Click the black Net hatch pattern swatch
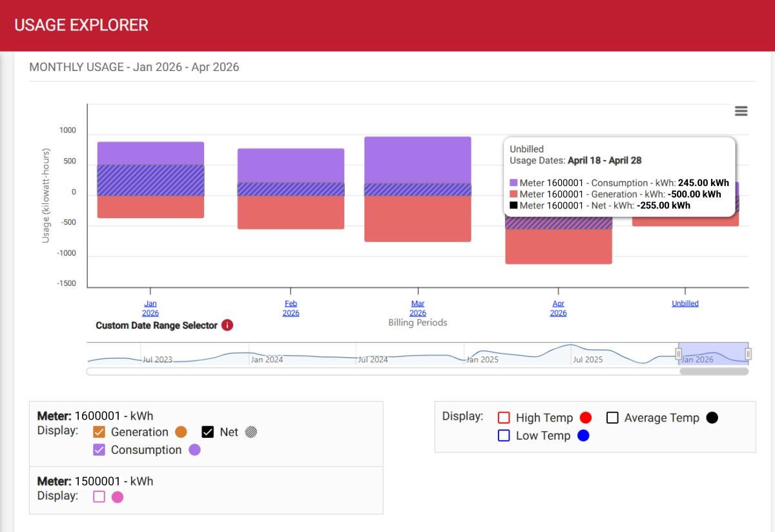The height and width of the screenshot is (532, 775). (x=251, y=431)
